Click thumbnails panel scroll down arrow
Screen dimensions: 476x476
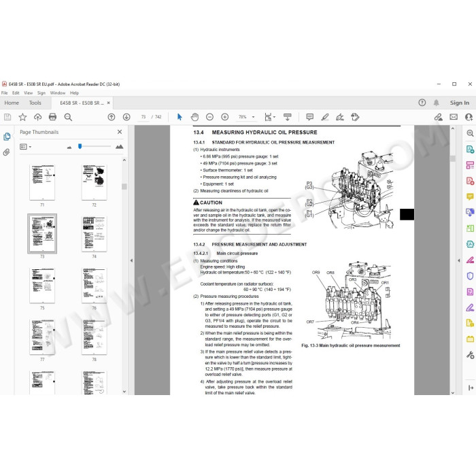[x=124, y=392]
